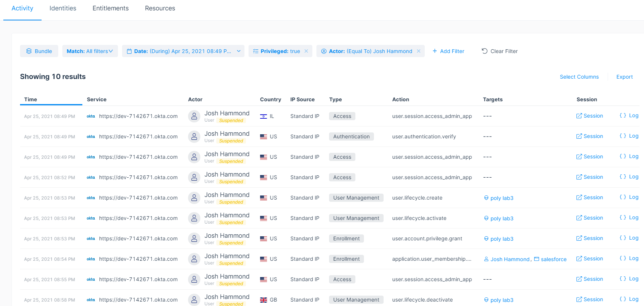Go to the Resources tab

[160, 8]
